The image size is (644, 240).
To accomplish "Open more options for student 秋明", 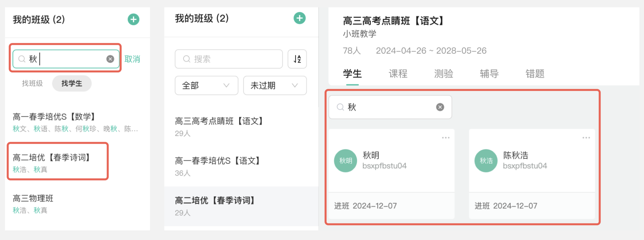I will pyautogui.click(x=446, y=138).
